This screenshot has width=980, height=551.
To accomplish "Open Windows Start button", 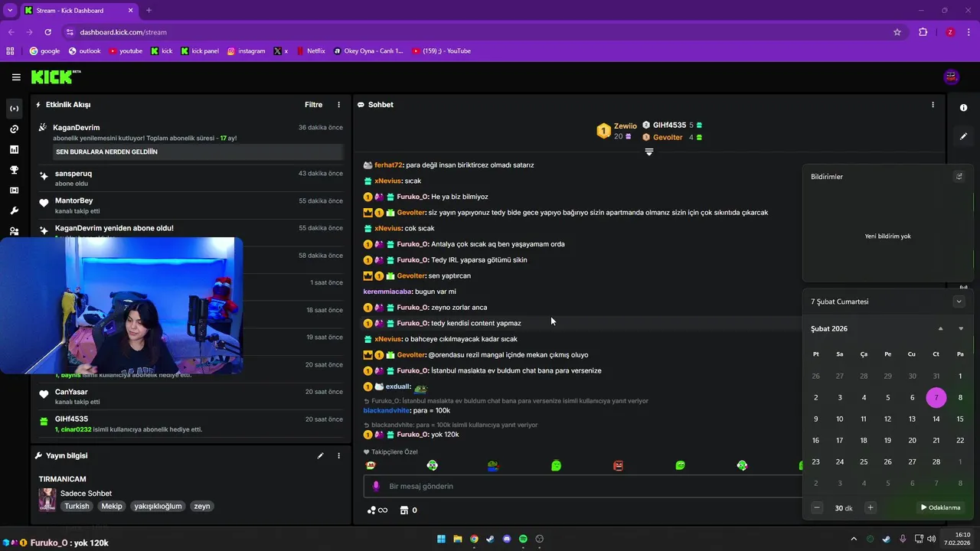I will (442, 539).
